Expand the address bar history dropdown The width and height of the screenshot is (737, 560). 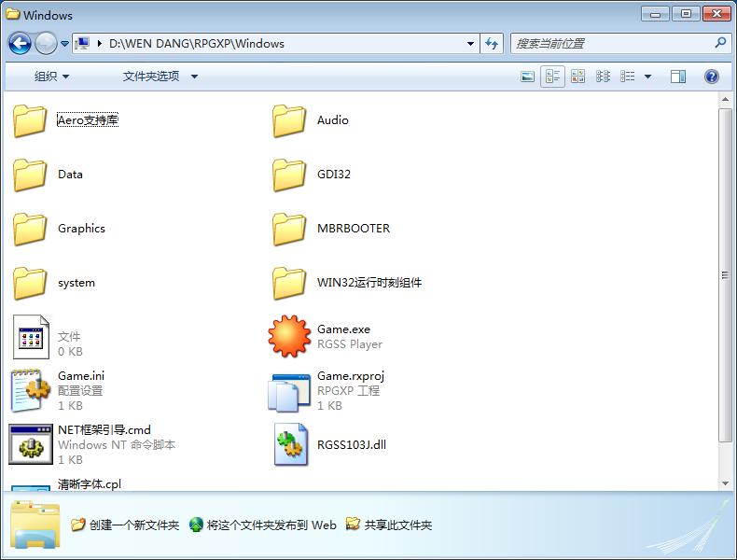[x=470, y=44]
